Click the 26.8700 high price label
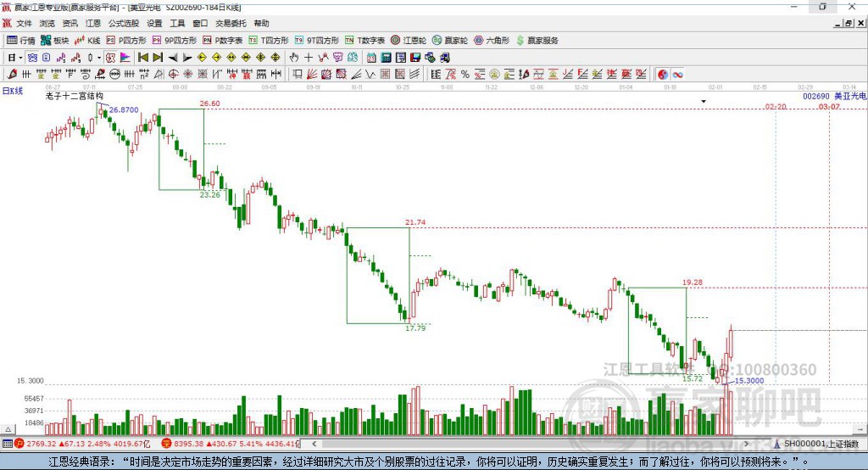Viewport: 868px width, 470px height. click(x=124, y=109)
